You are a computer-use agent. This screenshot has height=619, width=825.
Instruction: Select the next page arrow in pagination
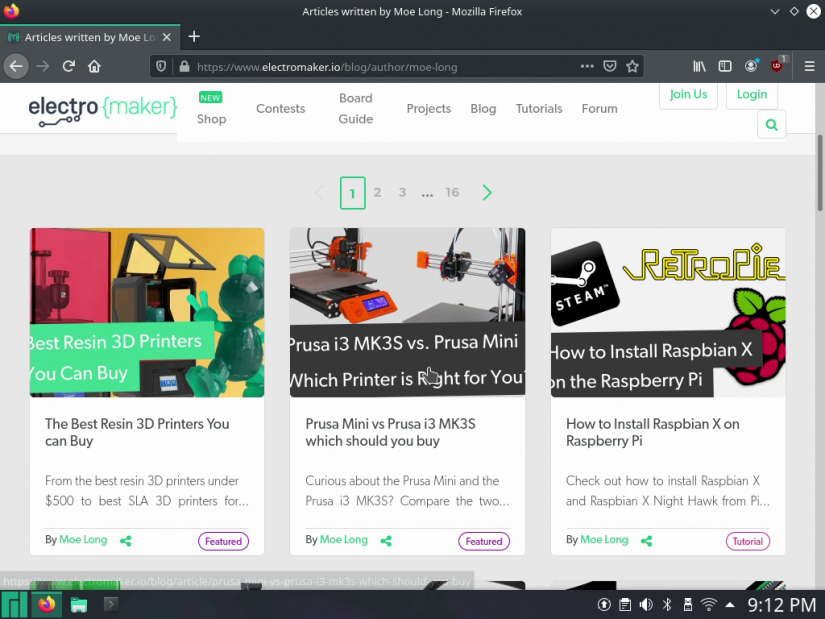click(x=487, y=192)
